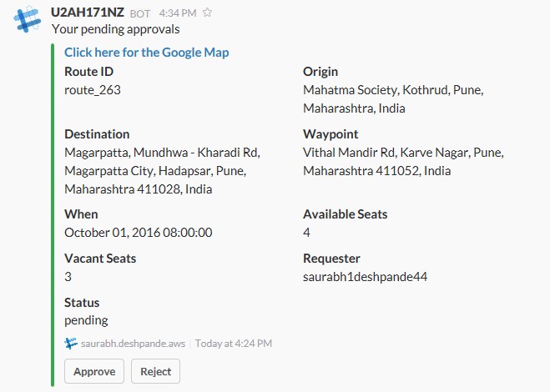Click the 4:34 PM message timestamp

(178, 13)
